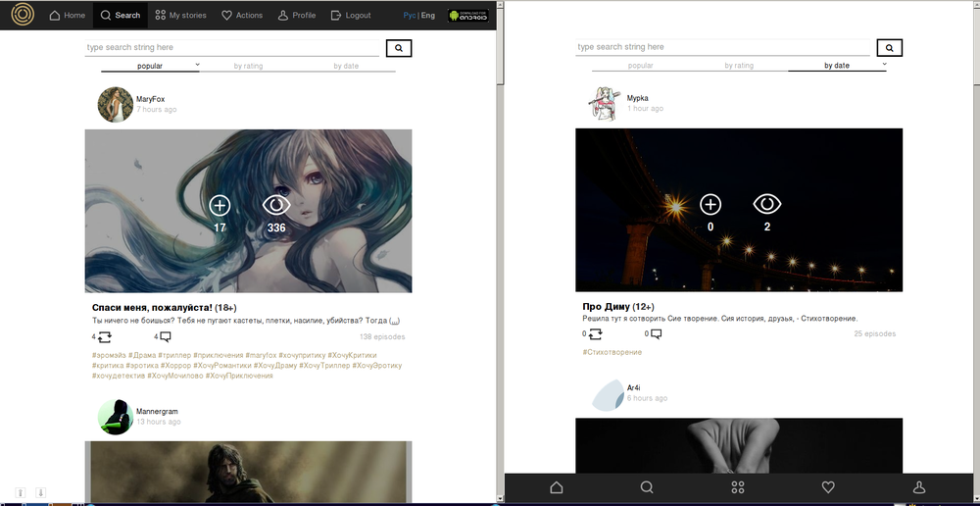Screen dimensions: 980x506
Task: Expand the popular sort chevron in left window
Action: point(197,64)
